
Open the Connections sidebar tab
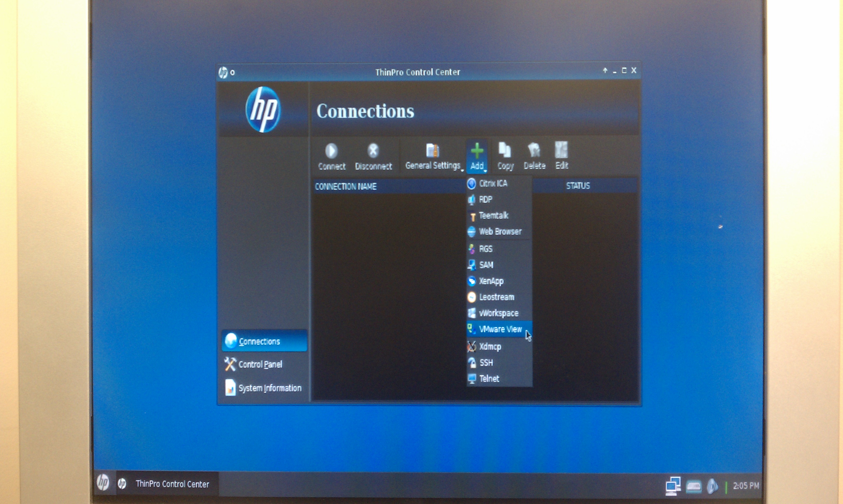point(264,341)
